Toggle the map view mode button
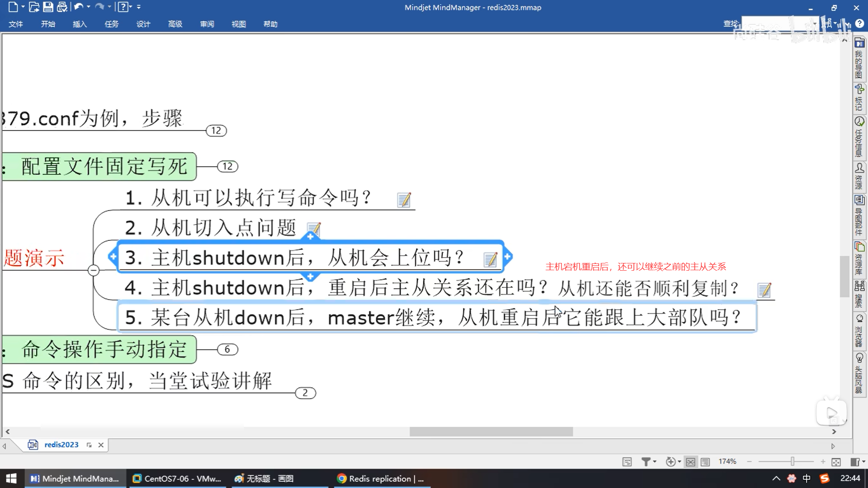868x488 pixels. point(690,462)
